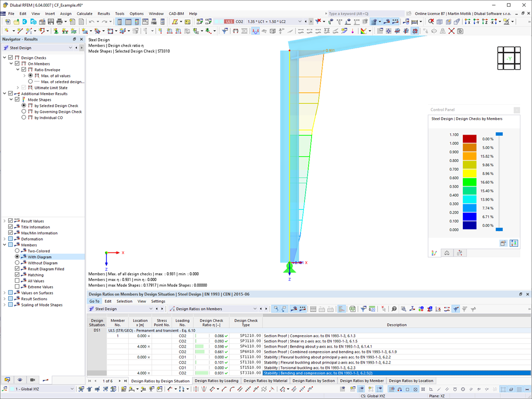Collapse the Additional Member Results node
The height and width of the screenshot is (399, 532).
click(4, 94)
